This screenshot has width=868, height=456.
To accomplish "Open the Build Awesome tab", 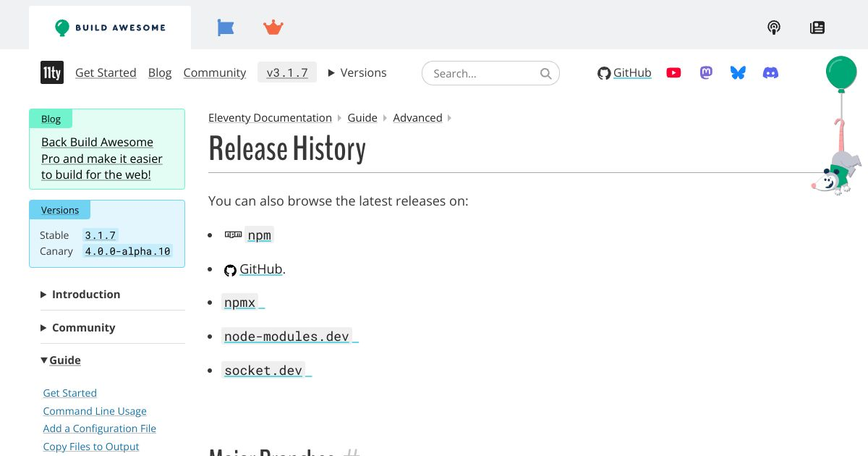I will tap(110, 28).
